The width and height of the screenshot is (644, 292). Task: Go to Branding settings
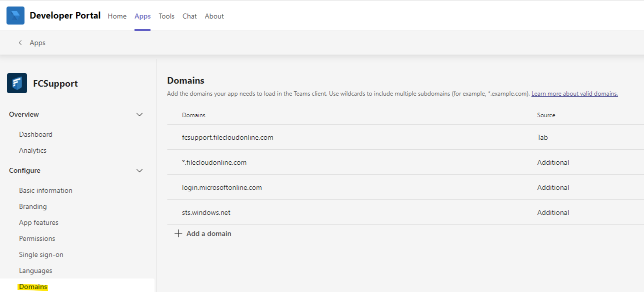[x=33, y=206]
